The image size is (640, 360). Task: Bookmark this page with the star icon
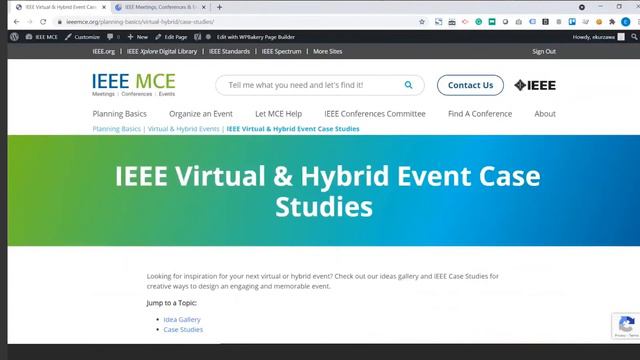422,22
